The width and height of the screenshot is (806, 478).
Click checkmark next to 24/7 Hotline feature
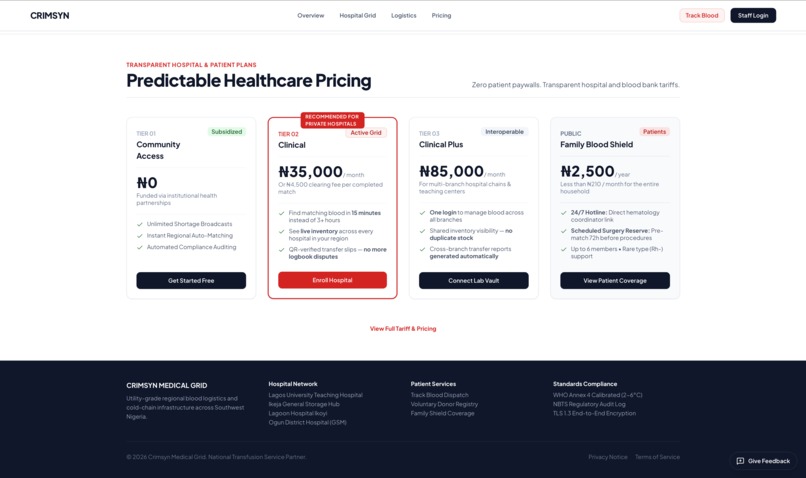point(563,213)
